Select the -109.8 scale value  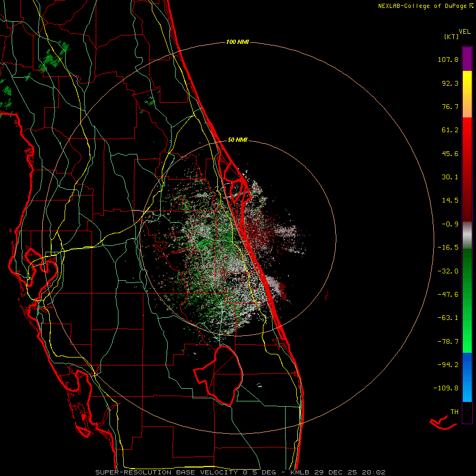click(x=446, y=388)
